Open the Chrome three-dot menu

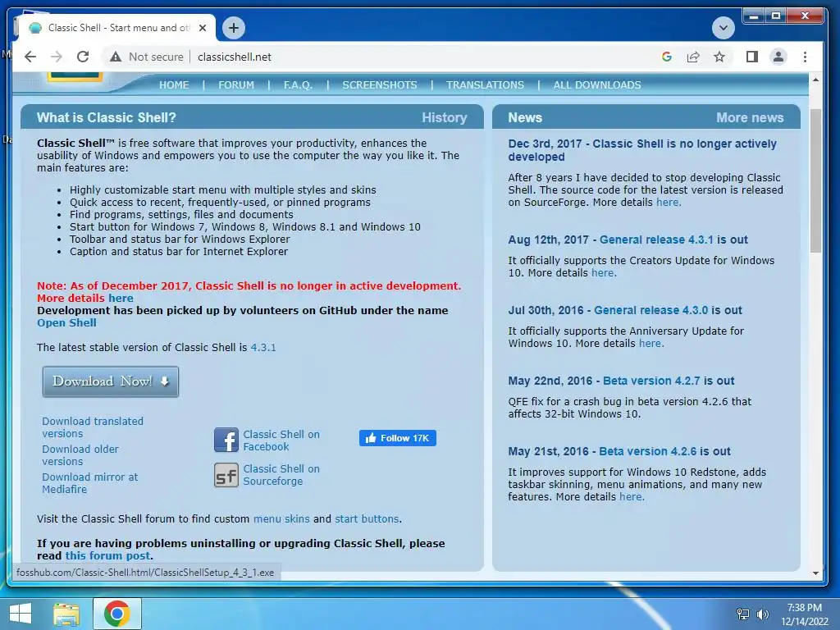(x=806, y=57)
